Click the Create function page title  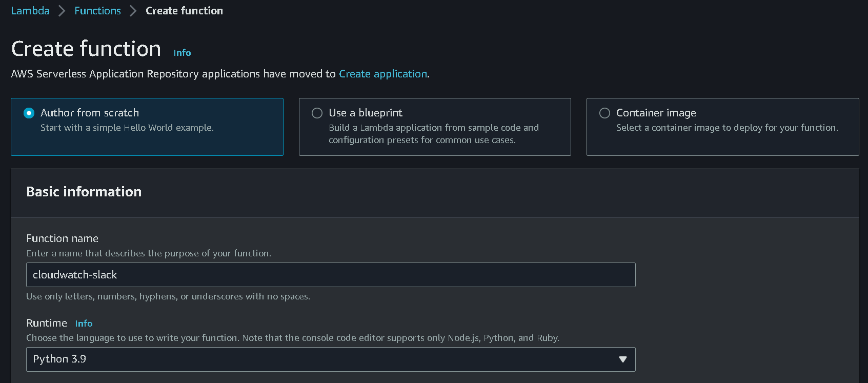tap(86, 49)
